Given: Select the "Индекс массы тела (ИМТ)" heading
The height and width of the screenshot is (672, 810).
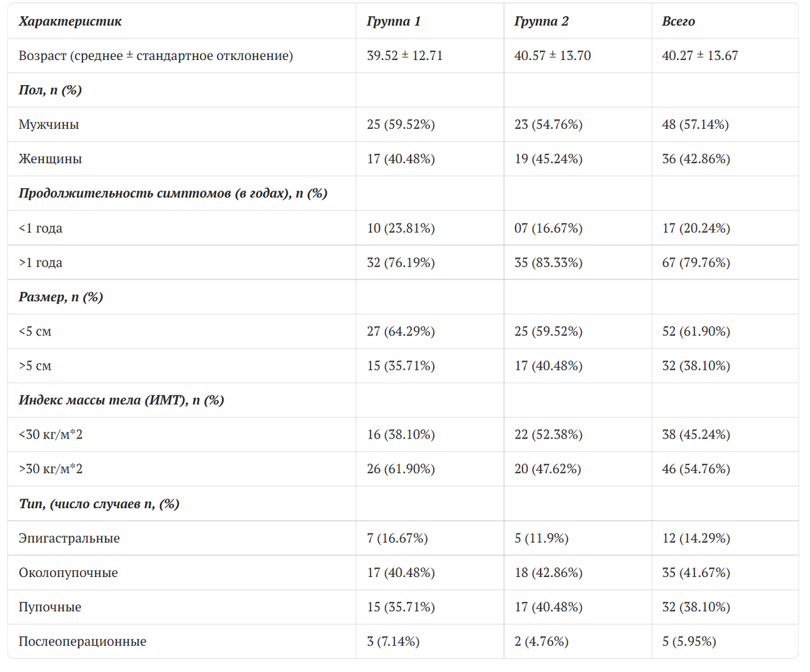Looking at the screenshot, I should 122,400.
